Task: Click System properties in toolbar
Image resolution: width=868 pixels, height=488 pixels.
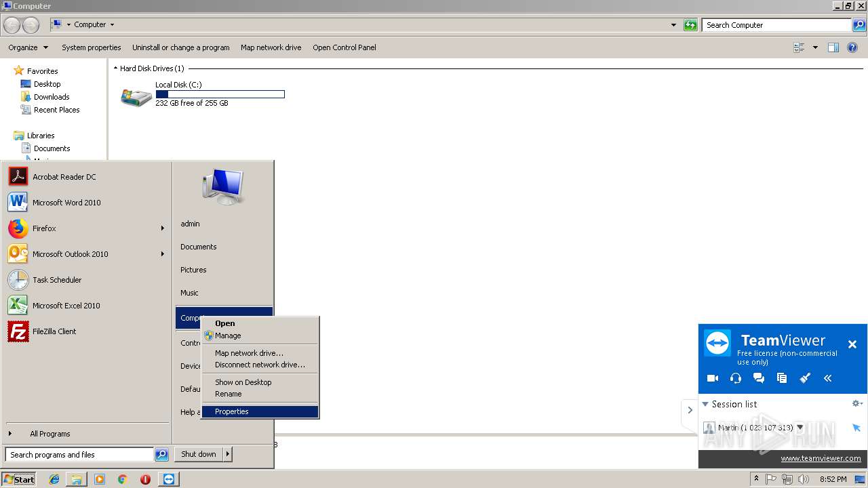Action: click(91, 47)
